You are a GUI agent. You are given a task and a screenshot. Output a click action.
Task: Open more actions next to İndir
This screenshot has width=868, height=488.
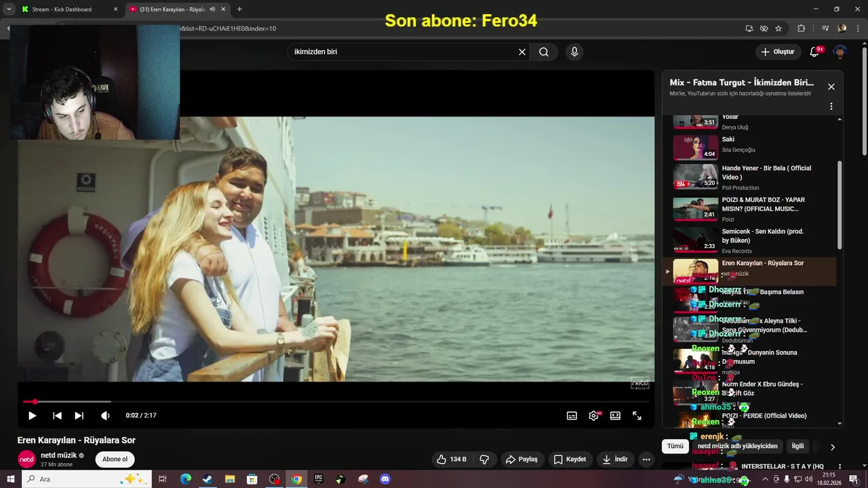[646, 459]
